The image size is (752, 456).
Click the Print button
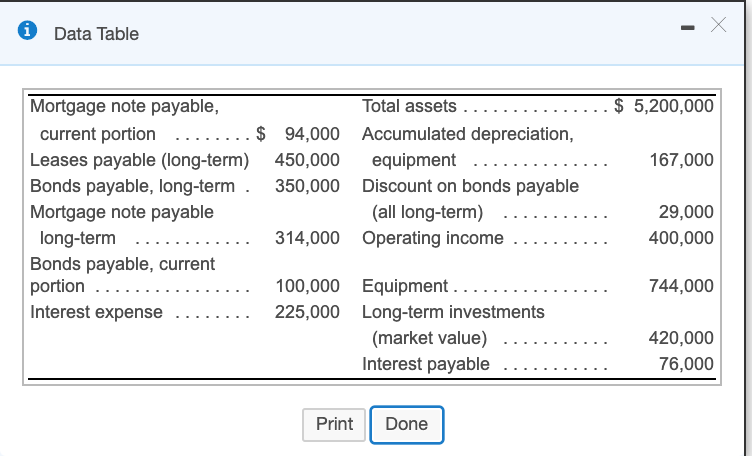click(x=334, y=424)
